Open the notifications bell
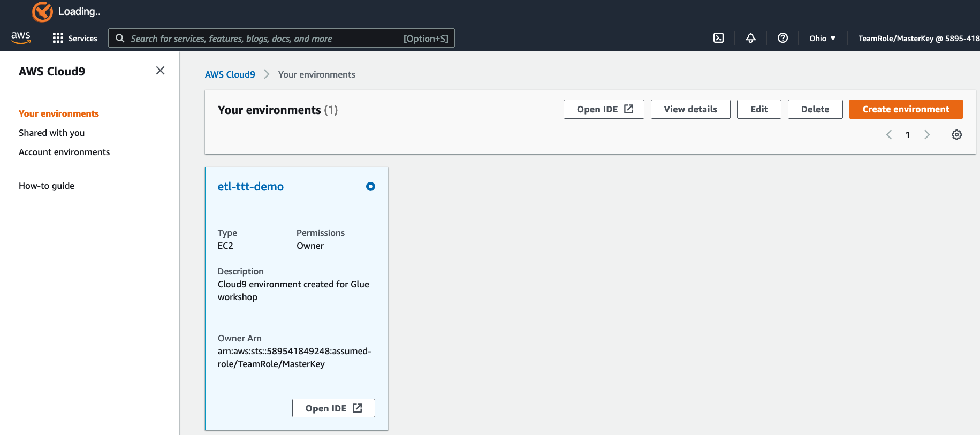This screenshot has height=435, width=980. click(750, 38)
